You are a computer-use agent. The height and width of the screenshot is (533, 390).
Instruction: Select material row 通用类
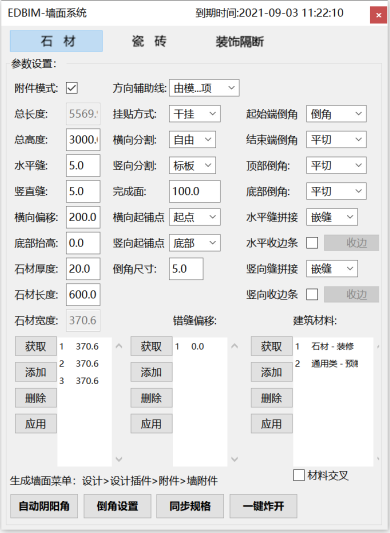coord(333,363)
